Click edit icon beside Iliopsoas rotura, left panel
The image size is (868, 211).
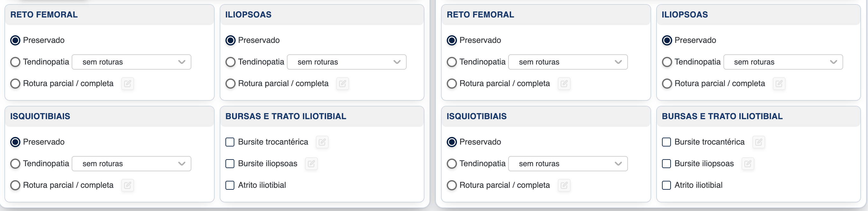[x=342, y=84]
